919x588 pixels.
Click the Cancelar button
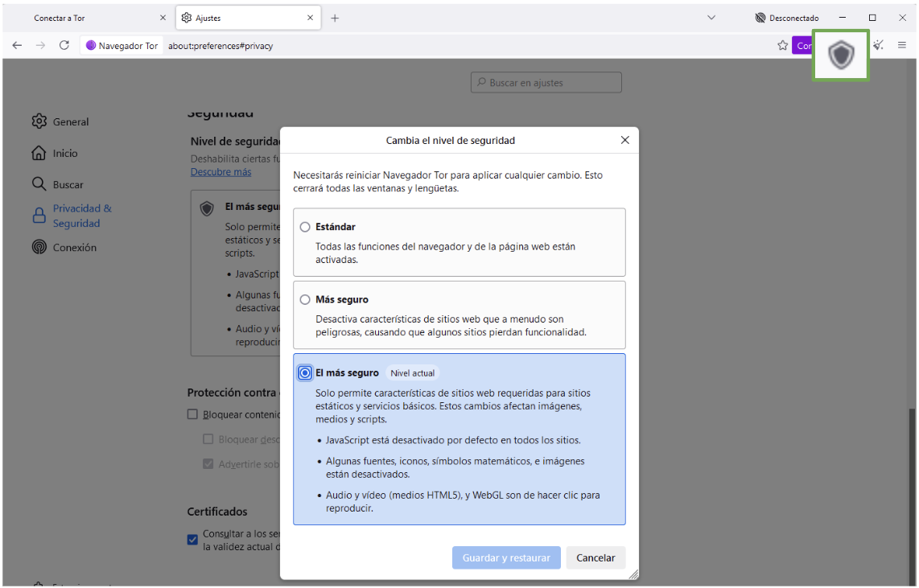[x=595, y=557]
